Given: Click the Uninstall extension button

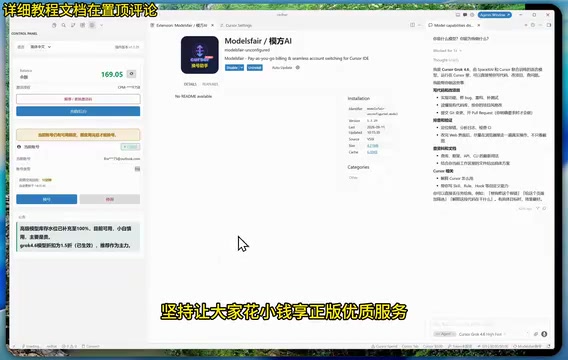Looking at the screenshot, I should pos(255,68).
